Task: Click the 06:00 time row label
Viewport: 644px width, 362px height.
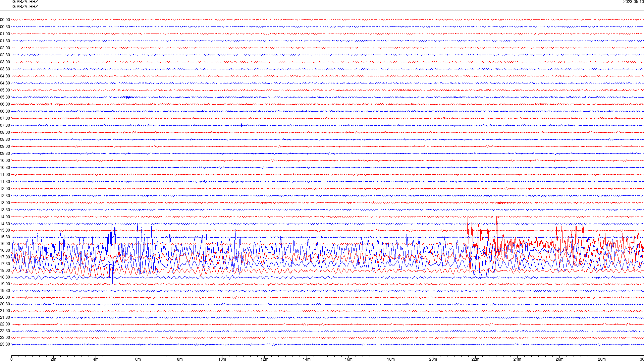Action: click(5, 104)
